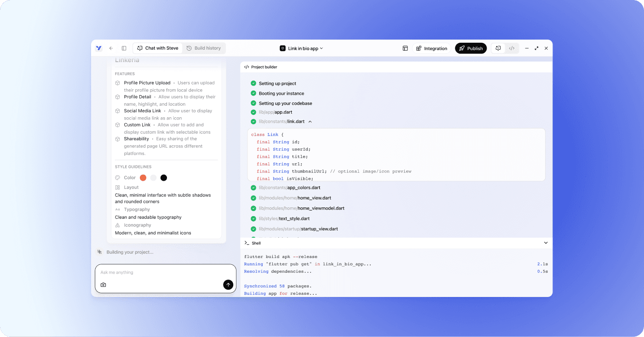
Task: Close the app window
Action: [x=546, y=48]
